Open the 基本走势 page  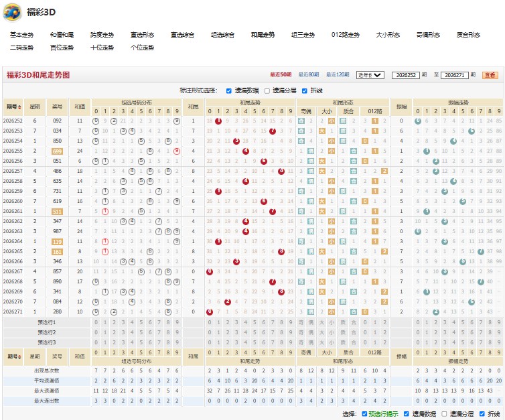tap(21, 35)
